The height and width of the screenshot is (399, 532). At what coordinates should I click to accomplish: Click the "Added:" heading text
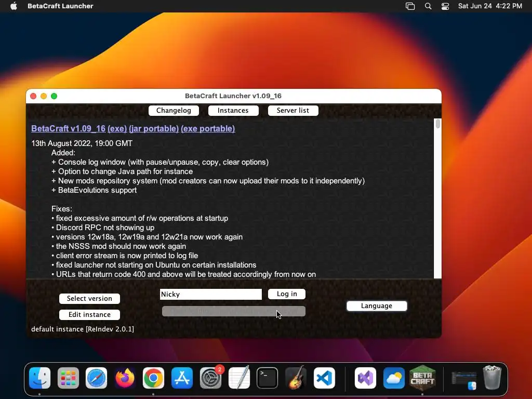(63, 153)
